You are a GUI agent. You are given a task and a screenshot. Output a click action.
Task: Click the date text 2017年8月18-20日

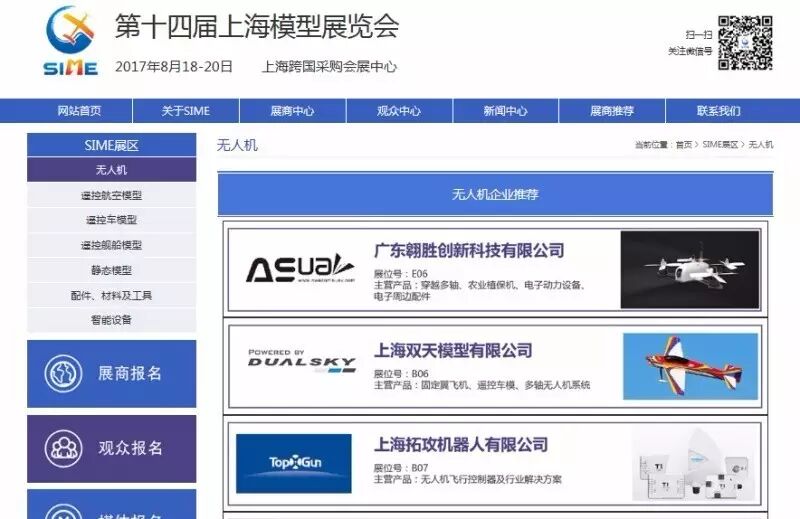pos(174,66)
